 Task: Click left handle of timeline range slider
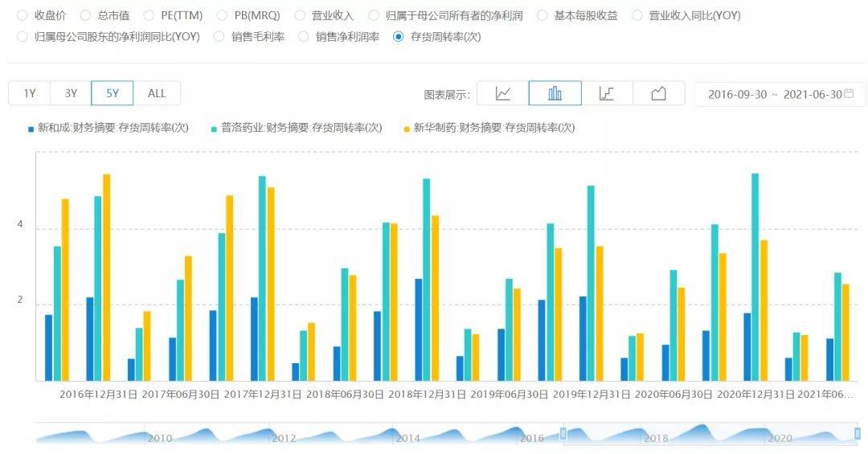(563, 433)
